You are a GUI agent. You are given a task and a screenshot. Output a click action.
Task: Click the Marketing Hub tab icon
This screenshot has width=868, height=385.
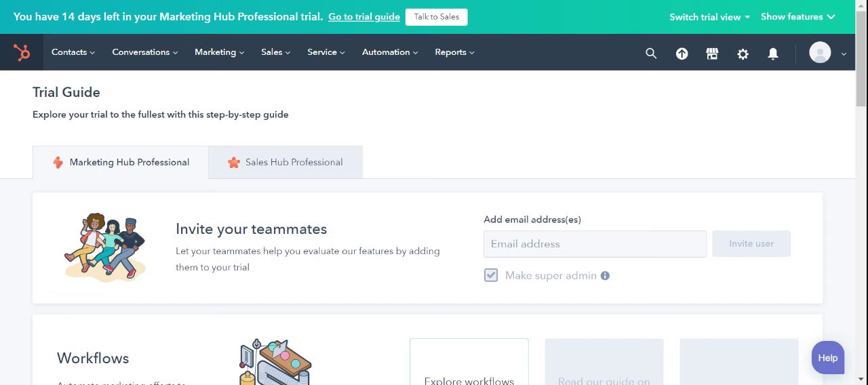click(x=58, y=162)
